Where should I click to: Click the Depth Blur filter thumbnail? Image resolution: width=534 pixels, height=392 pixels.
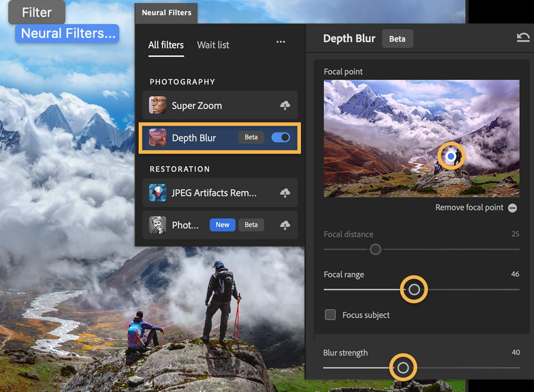coord(157,138)
